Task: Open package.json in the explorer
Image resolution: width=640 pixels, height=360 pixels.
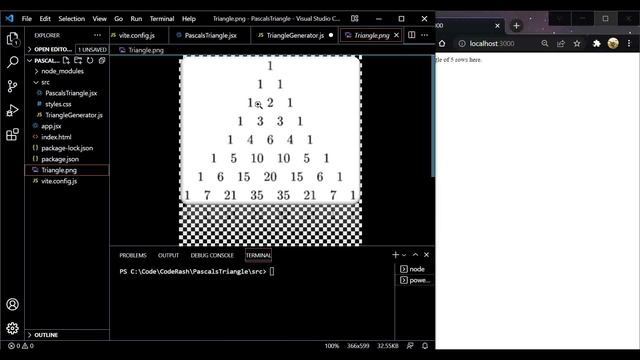Action: pos(60,159)
